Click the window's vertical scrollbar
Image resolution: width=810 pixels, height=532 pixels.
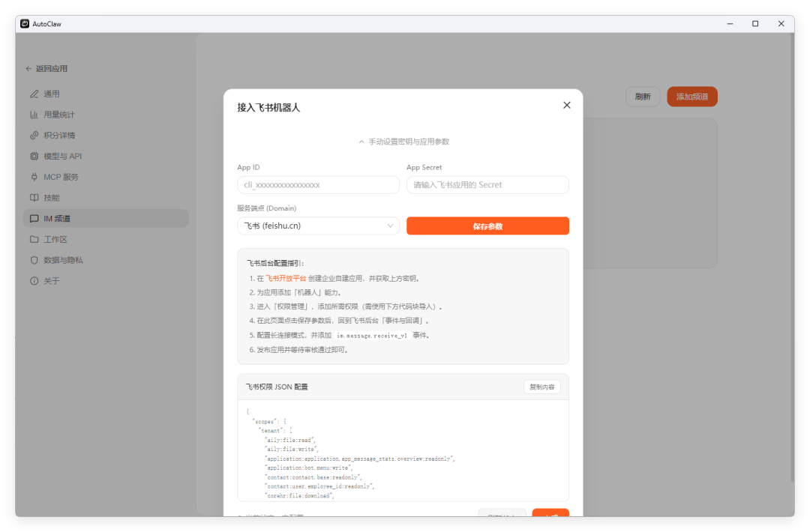792,258
